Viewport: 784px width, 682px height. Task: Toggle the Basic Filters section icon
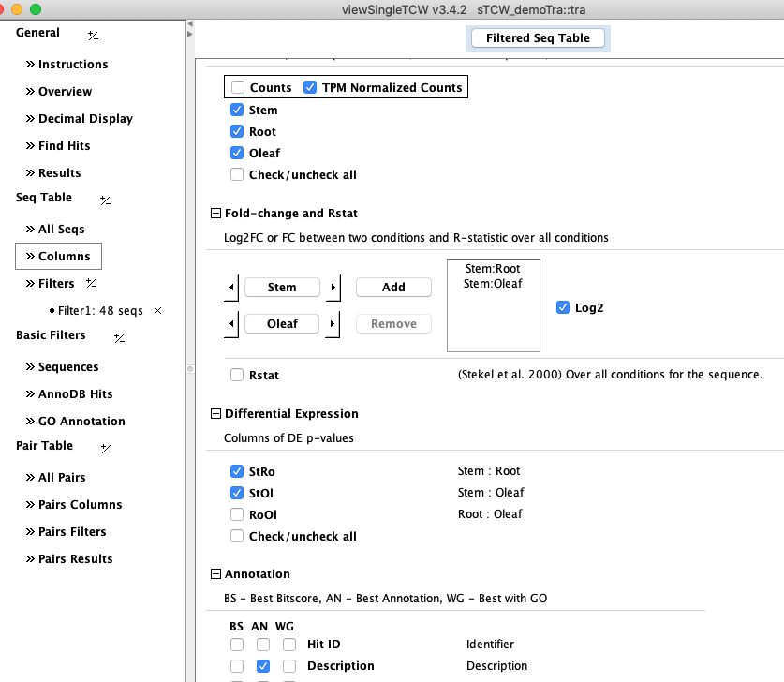pyautogui.click(x=119, y=337)
